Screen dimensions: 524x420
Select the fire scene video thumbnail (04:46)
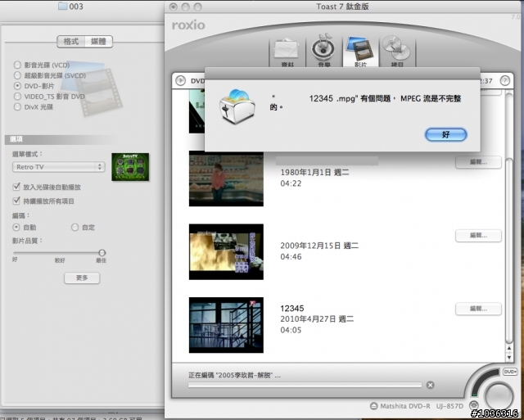pyautogui.click(x=226, y=251)
